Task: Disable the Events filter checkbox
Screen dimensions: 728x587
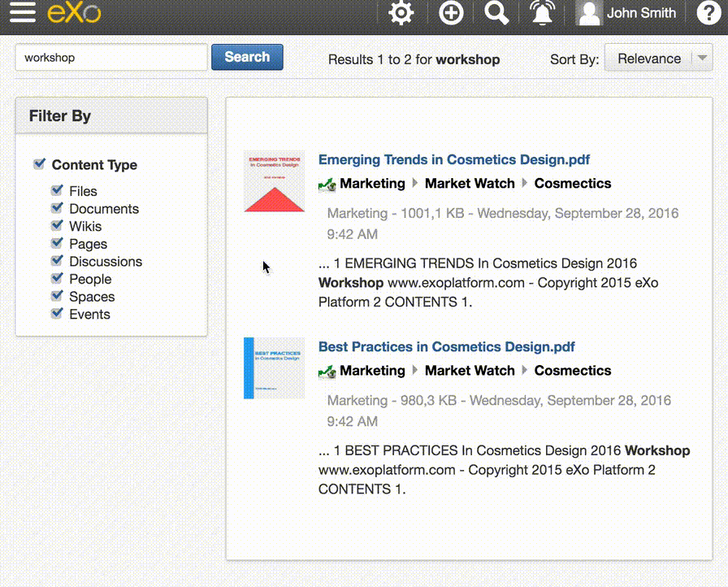Action: tap(57, 314)
